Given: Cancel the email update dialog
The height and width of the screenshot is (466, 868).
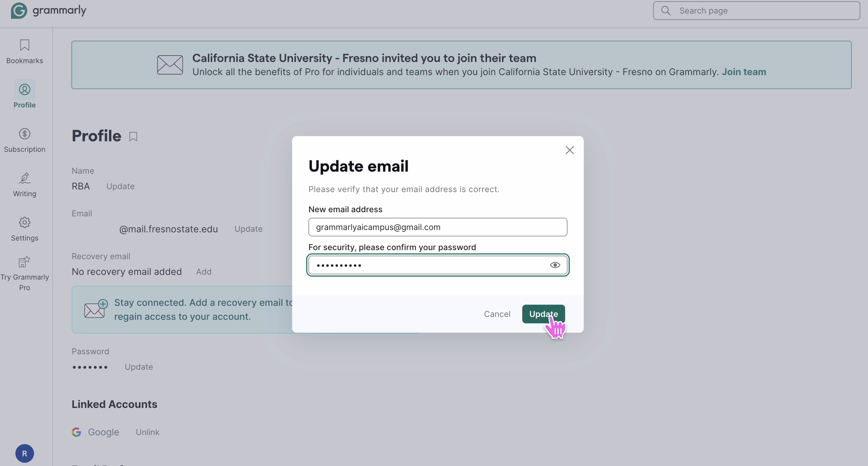Looking at the screenshot, I should tap(497, 314).
